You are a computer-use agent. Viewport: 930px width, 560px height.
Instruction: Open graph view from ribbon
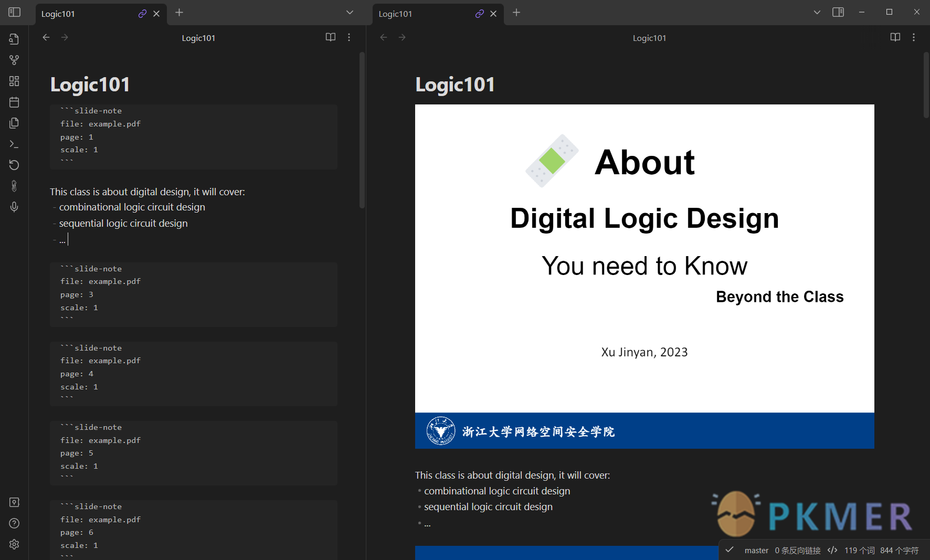pyautogui.click(x=14, y=60)
